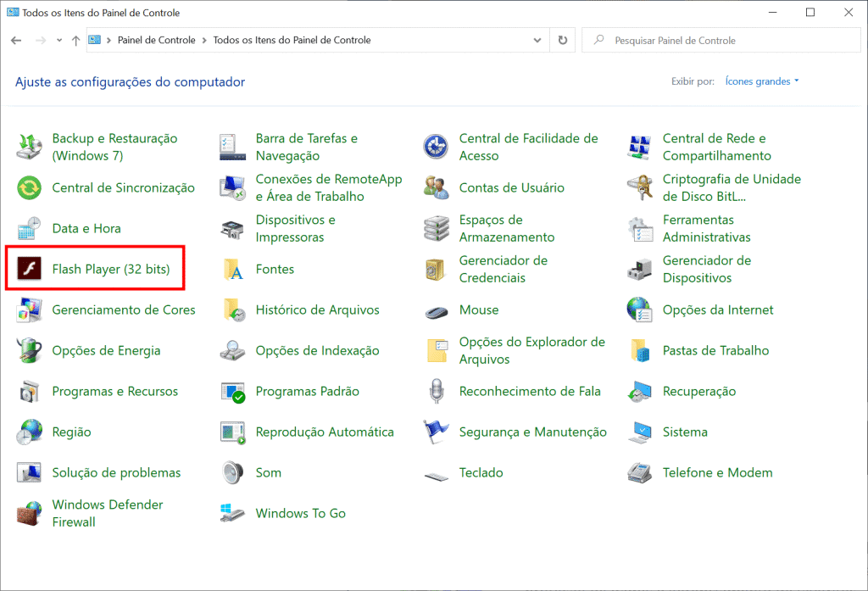Open the Flash Player (32 bits) icon
The height and width of the screenshot is (591, 868).
[x=30, y=270]
